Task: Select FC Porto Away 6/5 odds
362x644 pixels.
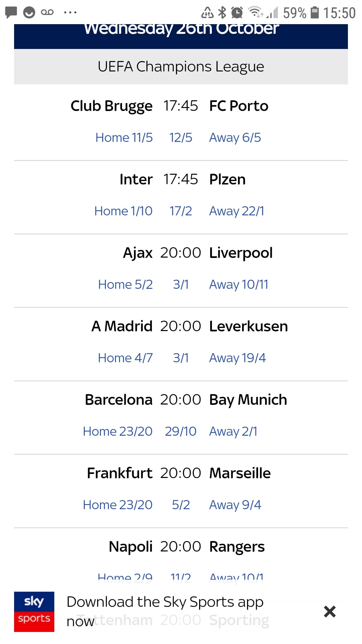Action: 235,138
